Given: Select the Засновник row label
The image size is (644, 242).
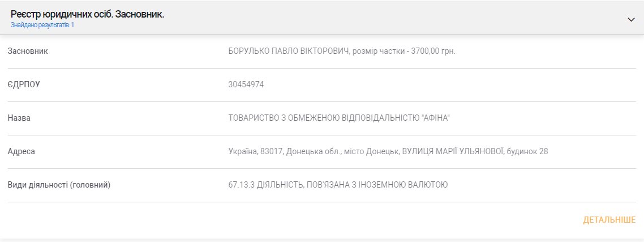Looking at the screenshot, I should 27,52.
